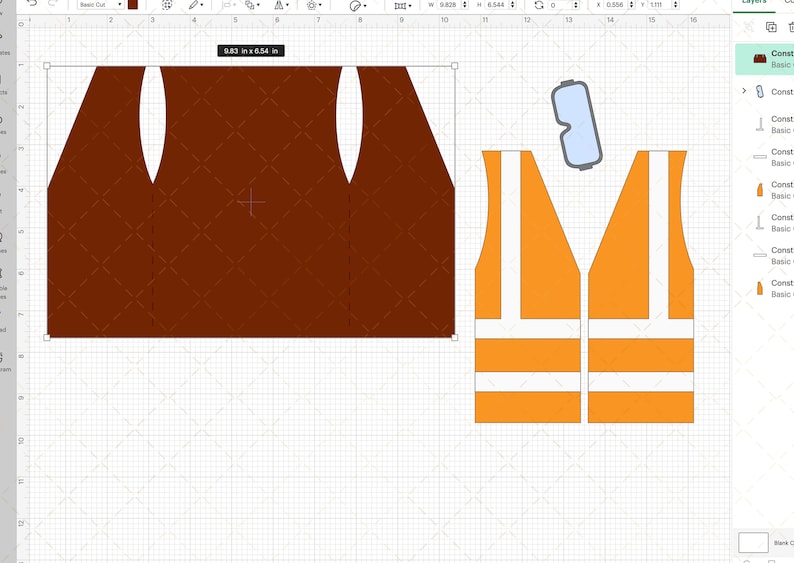Adjust the rotation angle stepper arrows

coord(576,5)
